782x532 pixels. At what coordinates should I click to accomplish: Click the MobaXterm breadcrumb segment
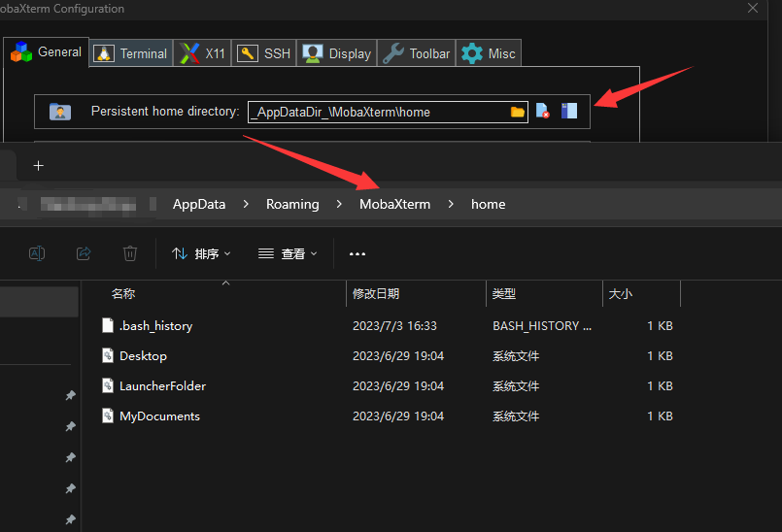coord(394,204)
